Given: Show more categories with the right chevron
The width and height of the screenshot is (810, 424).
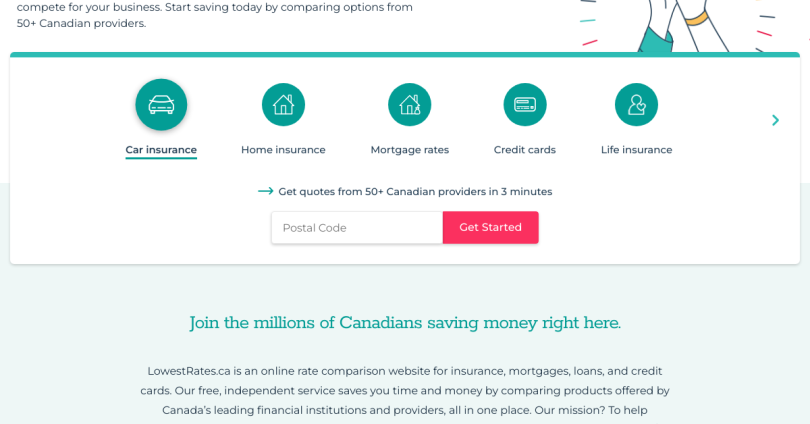Looking at the screenshot, I should click(775, 120).
